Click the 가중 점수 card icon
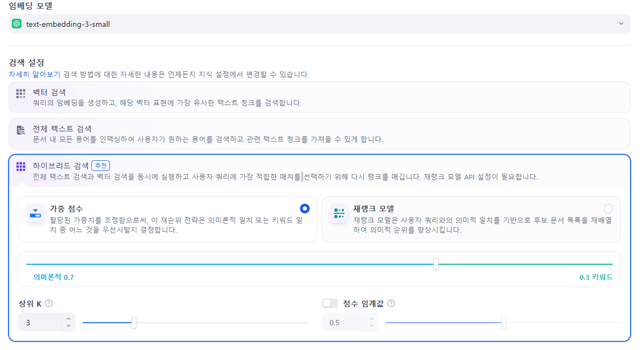 click(35, 213)
